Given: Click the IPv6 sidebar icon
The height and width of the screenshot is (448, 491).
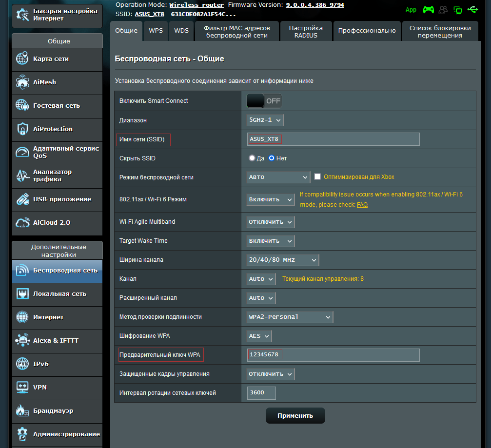Looking at the screenshot, I should (22, 364).
